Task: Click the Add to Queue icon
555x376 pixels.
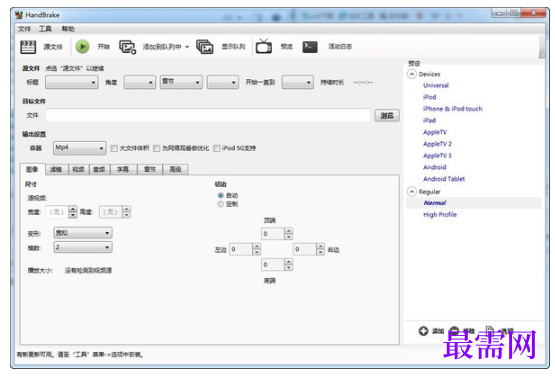Action: tap(127, 47)
